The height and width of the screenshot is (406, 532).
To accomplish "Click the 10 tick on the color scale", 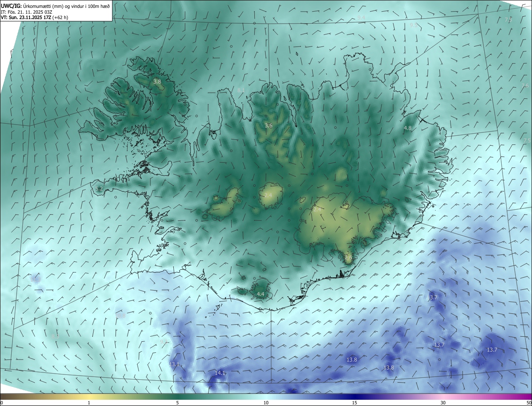I will tap(266, 403).
